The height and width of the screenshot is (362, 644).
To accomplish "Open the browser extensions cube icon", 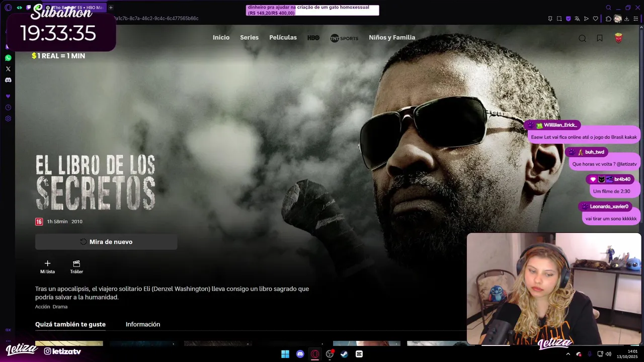I will [608, 19].
